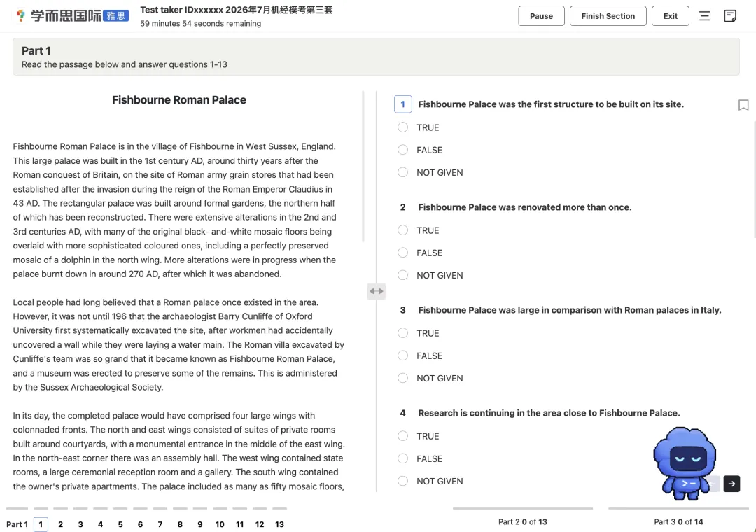Click the Finish Section button
The height and width of the screenshot is (532, 756).
click(x=608, y=16)
